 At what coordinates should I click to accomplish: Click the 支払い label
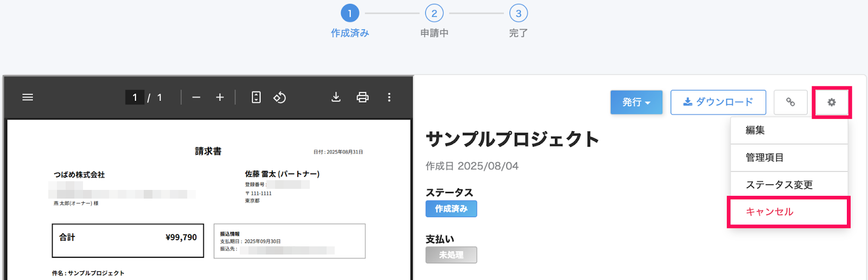440,239
